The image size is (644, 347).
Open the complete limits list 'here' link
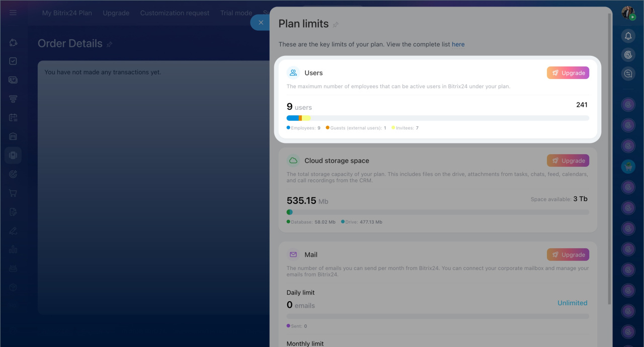click(458, 44)
